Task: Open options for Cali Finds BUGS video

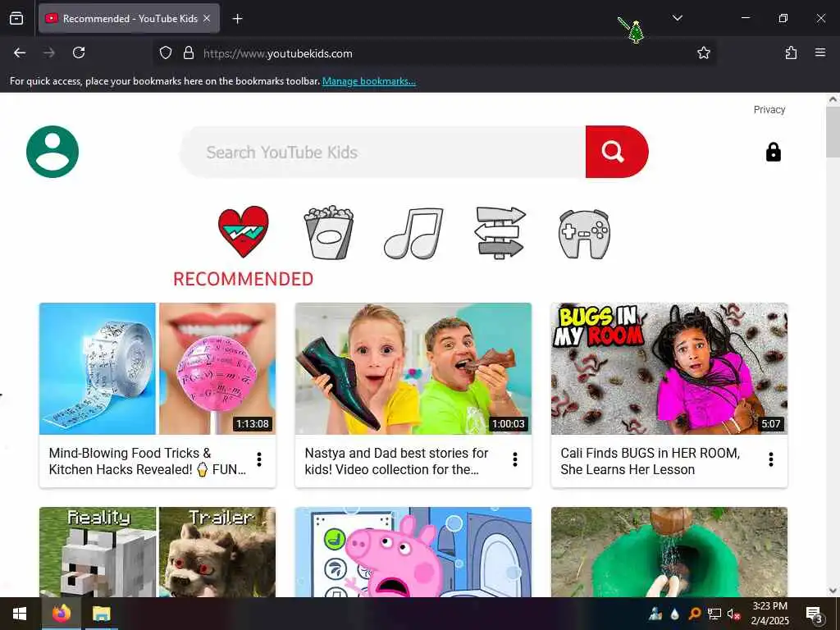Action: pyautogui.click(x=771, y=459)
